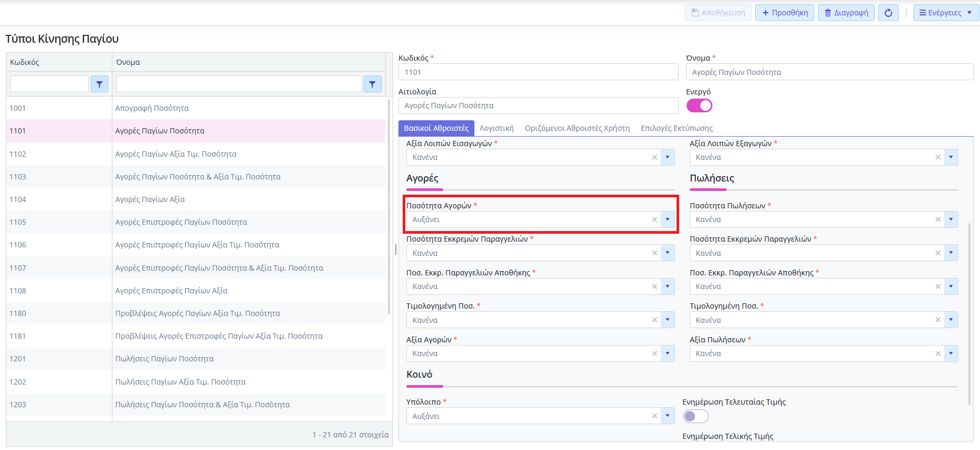This screenshot has width=980, height=450.
Task: Expand Αξία Λοιπών Εξαγωγών dropdown
Action: [951, 157]
